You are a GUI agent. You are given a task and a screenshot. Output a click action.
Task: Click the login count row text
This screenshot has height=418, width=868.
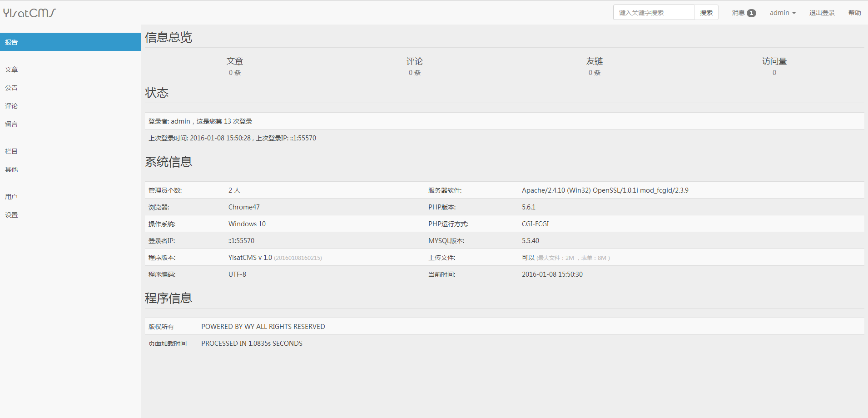[x=200, y=121]
